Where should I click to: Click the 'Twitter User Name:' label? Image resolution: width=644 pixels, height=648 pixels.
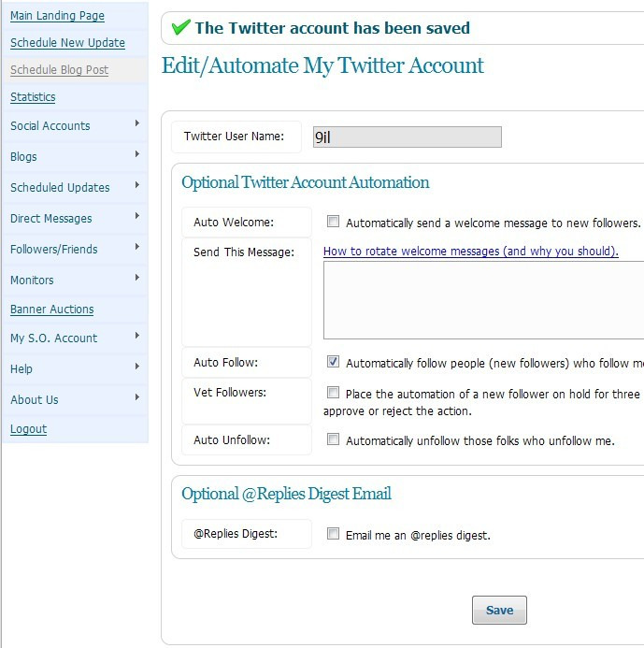click(234, 137)
